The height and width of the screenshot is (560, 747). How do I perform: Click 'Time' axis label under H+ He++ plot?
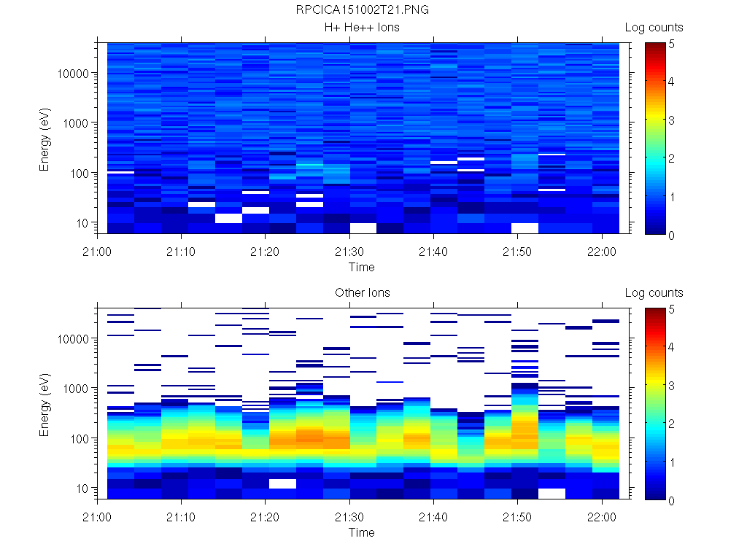pyautogui.click(x=362, y=267)
